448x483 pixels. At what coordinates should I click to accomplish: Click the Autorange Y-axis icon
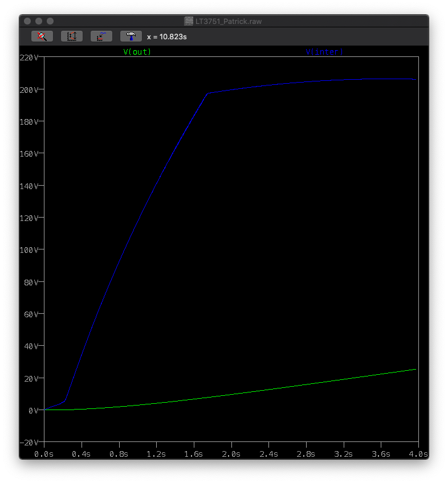(72, 36)
